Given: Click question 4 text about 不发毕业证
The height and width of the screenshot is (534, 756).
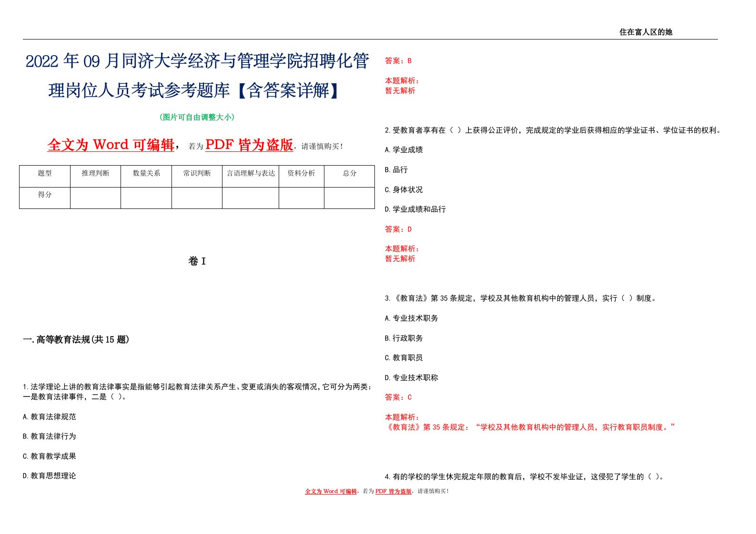Looking at the screenshot, I should [524, 476].
